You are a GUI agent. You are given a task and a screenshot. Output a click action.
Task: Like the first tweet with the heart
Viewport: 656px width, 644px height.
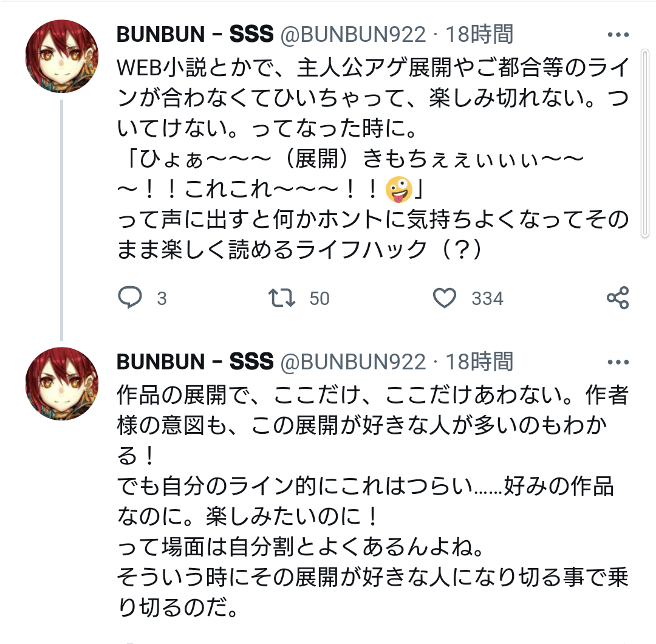pyautogui.click(x=445, y=298)
